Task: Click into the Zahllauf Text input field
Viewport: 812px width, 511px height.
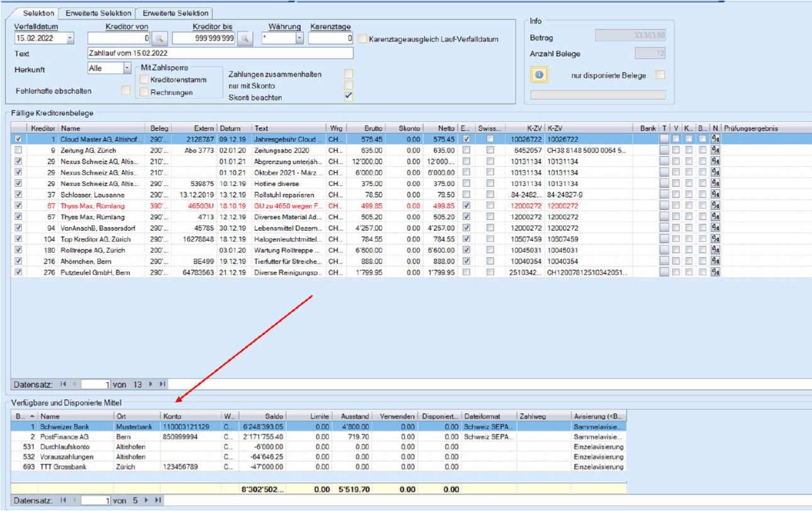Action: [x=220, y=53]
